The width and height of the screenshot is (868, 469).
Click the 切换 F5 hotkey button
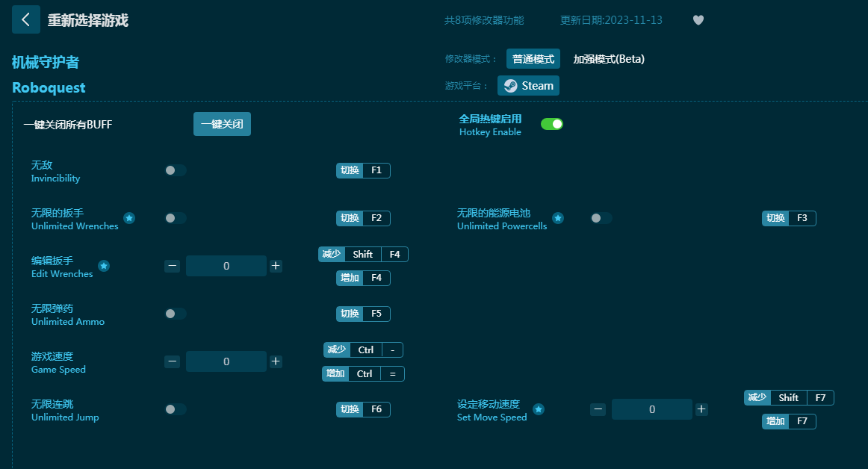point(363,314)
